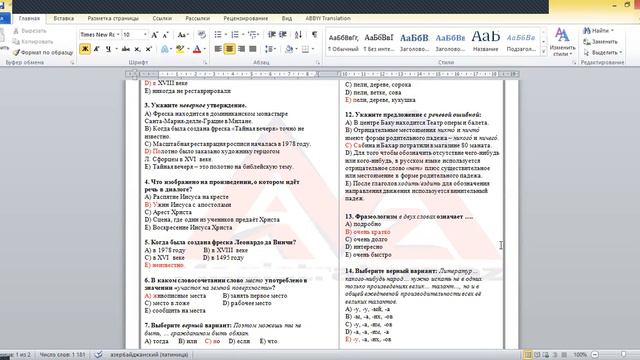Clear formatting with the eraser icon

(202, 35)
